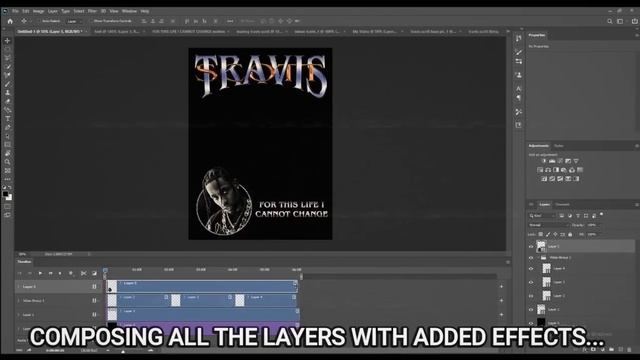
Task: Collapse Video Group 1 in Layers panel
Action: [x=538, y=258]
